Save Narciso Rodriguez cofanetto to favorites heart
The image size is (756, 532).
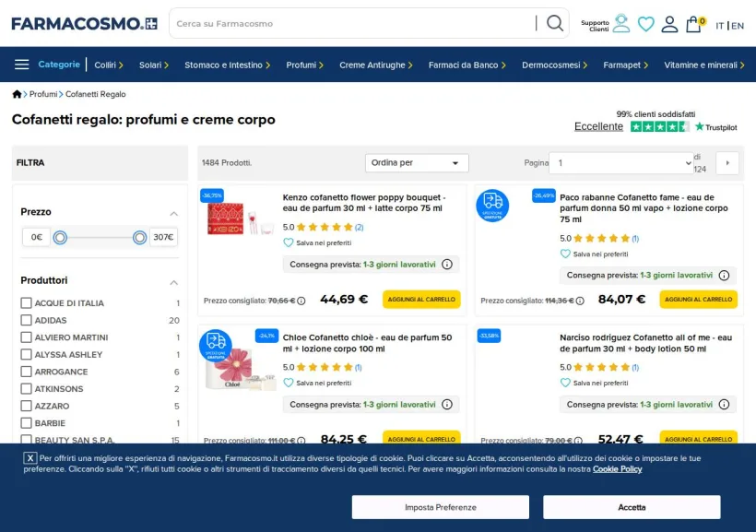point(565,383)
